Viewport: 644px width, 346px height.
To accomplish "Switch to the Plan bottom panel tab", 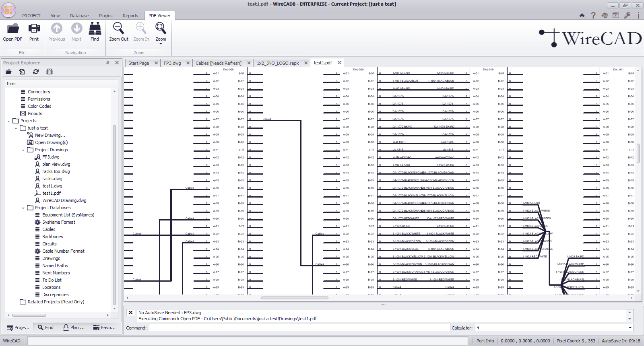I will 74,327.
